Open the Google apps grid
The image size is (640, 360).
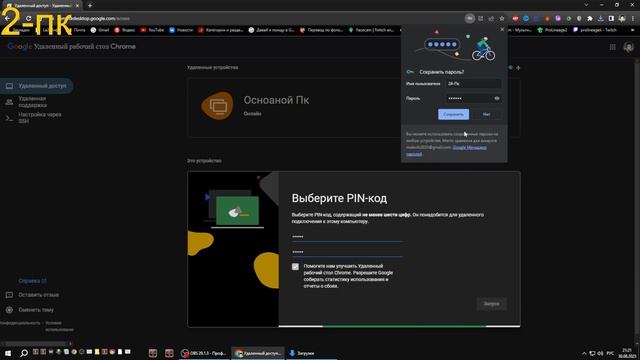(612, 47)
